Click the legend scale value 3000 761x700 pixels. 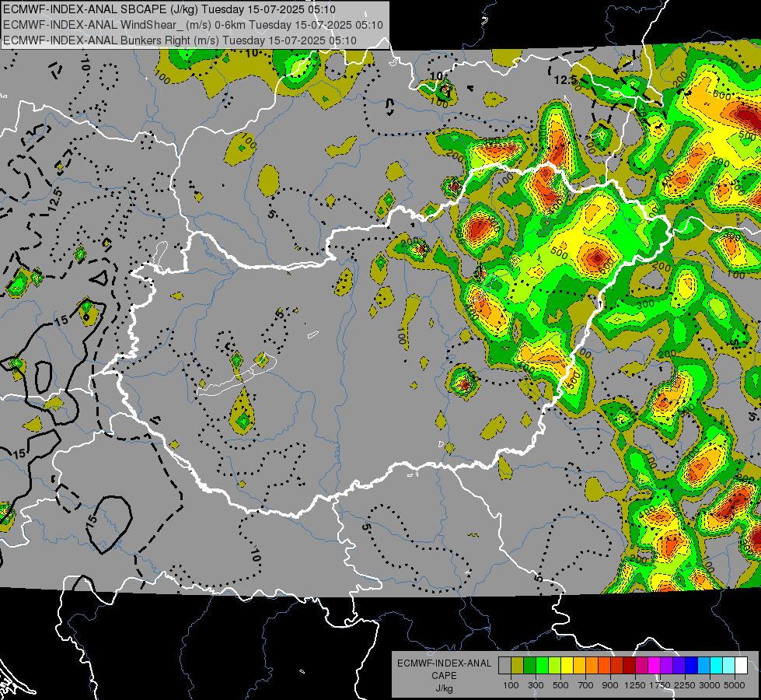coord(710,685)
